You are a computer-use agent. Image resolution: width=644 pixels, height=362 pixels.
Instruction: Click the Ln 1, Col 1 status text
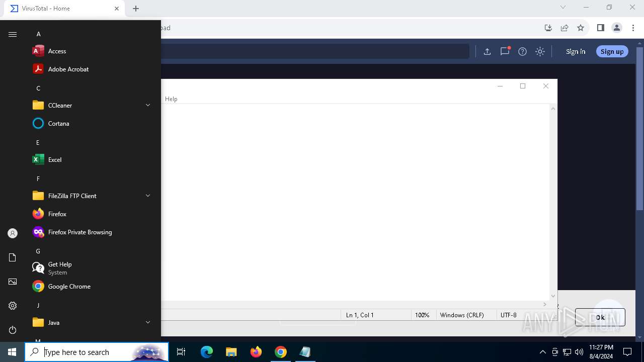(x=360, y=315)
